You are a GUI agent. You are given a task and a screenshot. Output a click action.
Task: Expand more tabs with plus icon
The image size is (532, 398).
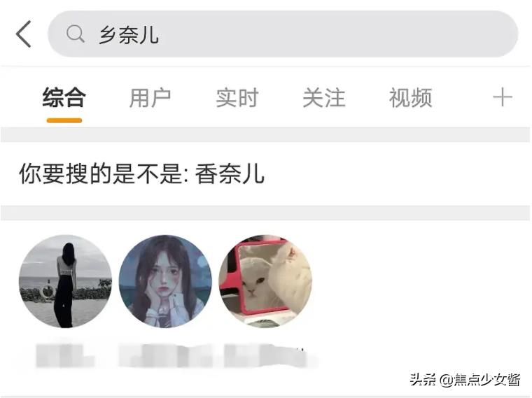pos(503,97)
